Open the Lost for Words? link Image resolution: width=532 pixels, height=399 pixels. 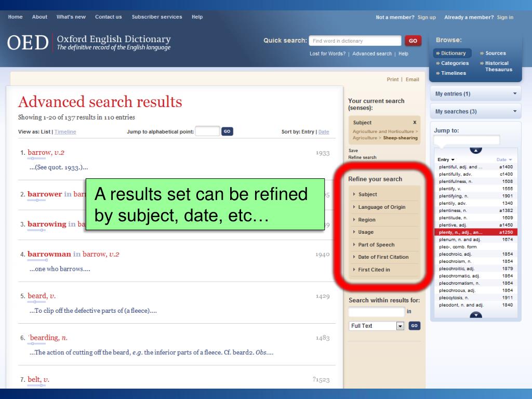327,54
